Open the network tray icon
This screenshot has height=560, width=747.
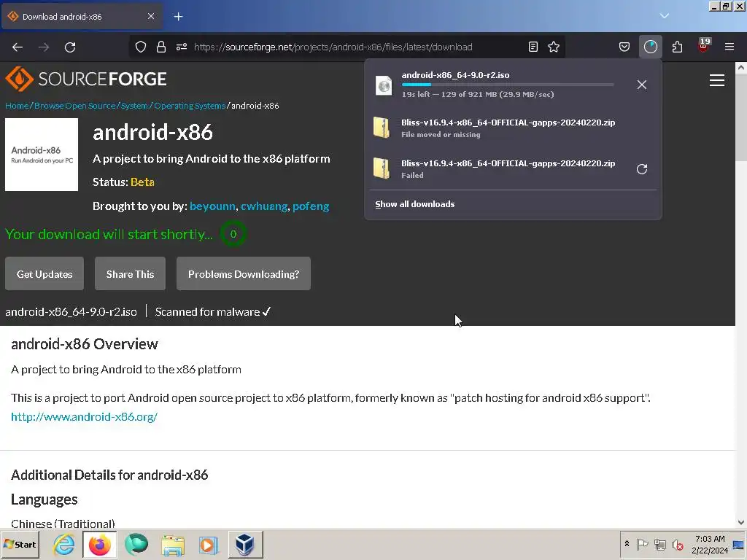(659, 544)
